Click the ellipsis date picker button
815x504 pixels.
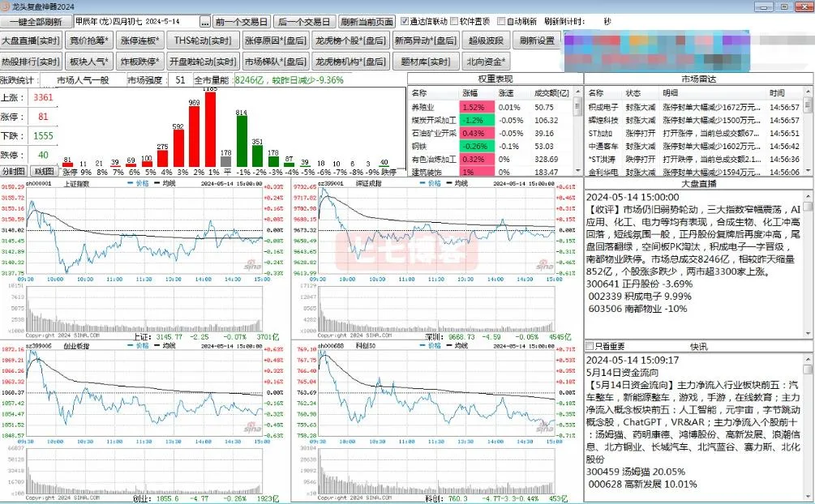tap(204, 22)
